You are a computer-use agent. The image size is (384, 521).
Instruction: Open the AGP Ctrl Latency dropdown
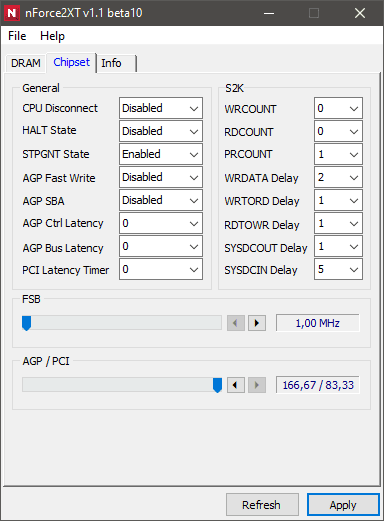pos(161,223)
